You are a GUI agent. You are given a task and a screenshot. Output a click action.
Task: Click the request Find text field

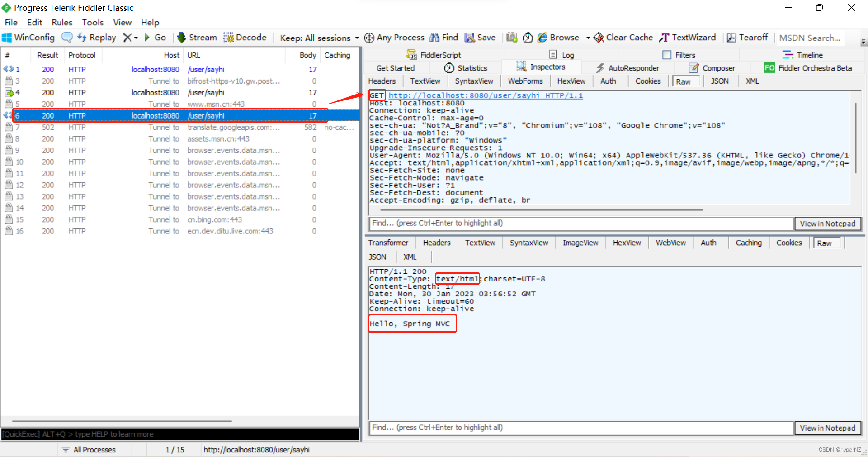[581, 223]
